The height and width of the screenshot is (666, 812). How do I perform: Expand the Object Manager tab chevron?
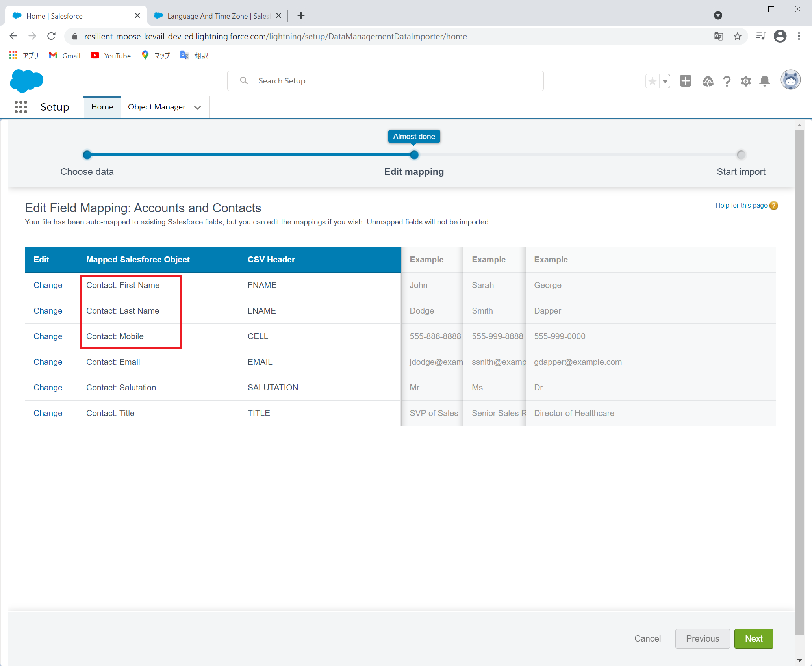tap(198, 107)
